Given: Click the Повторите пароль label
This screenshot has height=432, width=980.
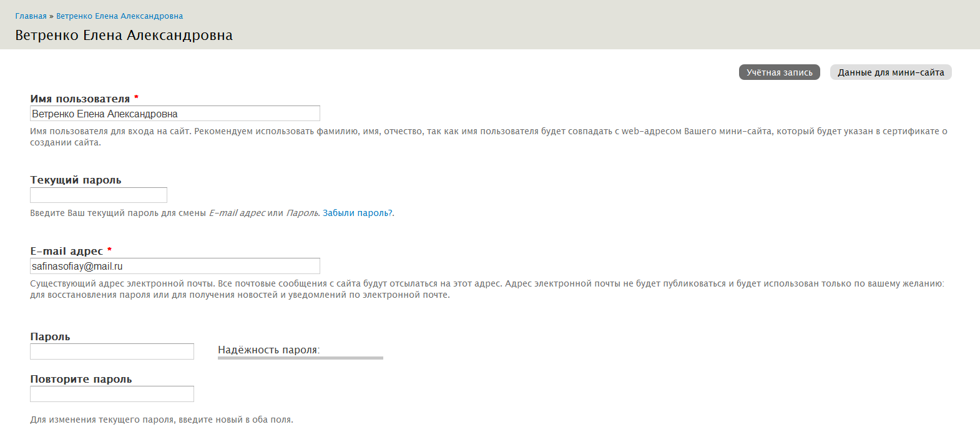Looking at the screenshot, I should point(81,379).
